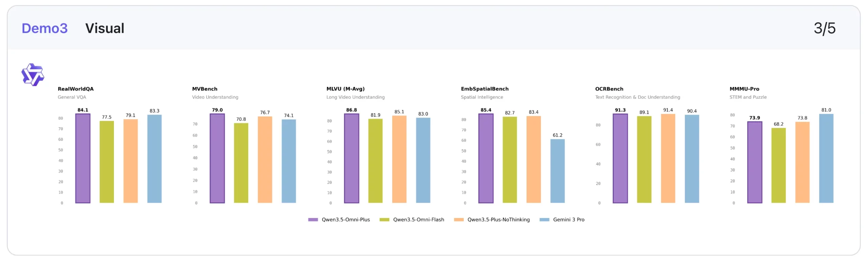Click the blue Gemini 3 Pro legend swatch

[544, 220]
